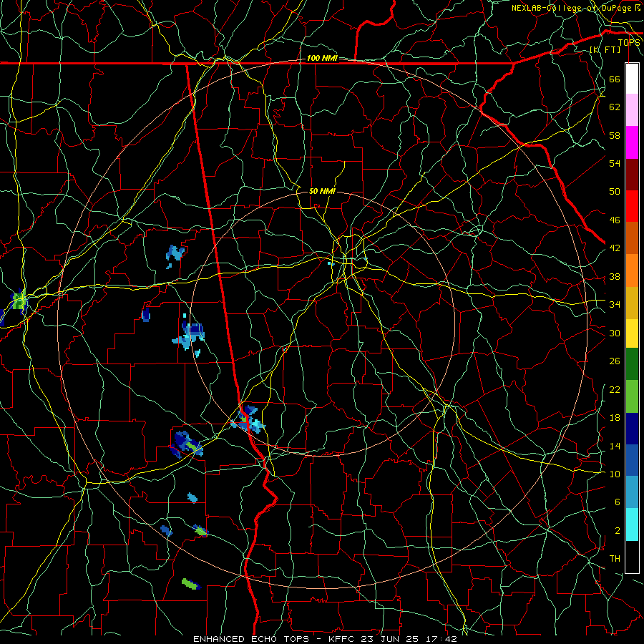
Task: Pick the magenta swatch in the color scale
Action: [632, 142]
